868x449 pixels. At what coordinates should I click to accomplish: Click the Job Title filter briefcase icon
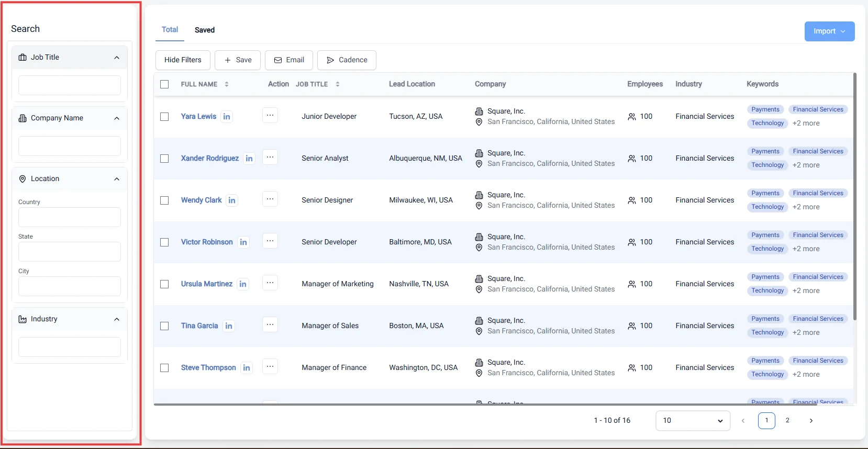point(23,58)
